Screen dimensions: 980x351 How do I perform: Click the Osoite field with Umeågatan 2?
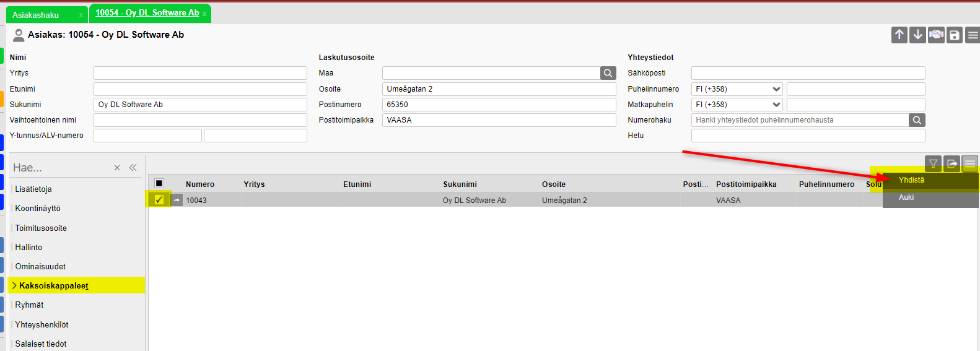[499, 89]
